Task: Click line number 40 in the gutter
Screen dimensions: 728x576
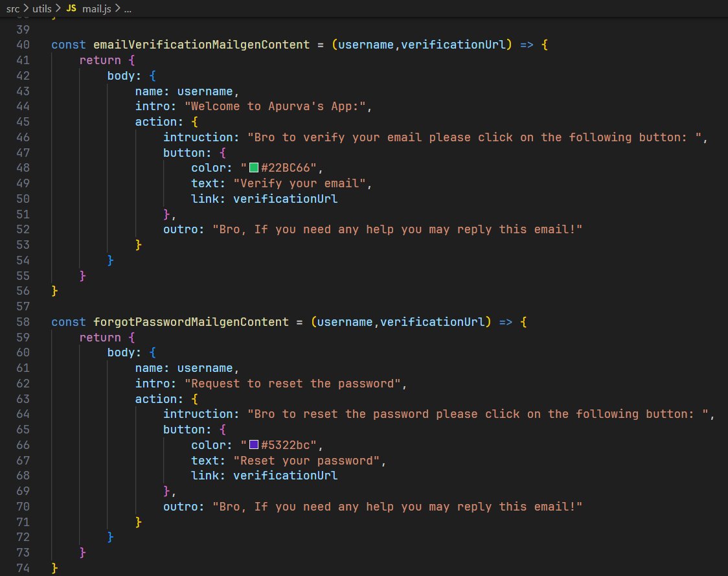Action: coord(23,45)
